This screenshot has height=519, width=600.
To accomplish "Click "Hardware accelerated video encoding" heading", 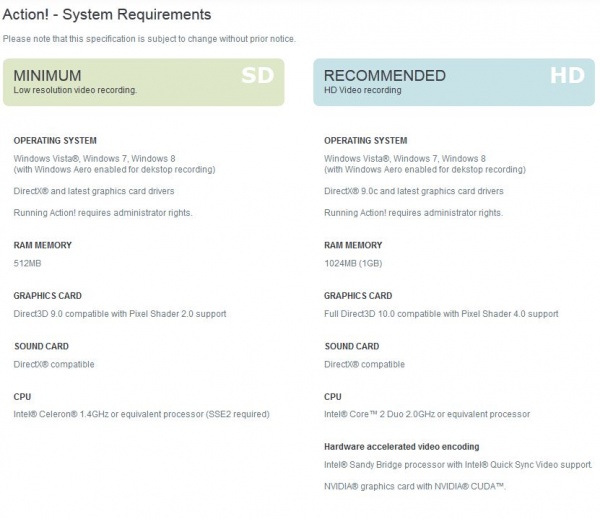I will 402,446.
